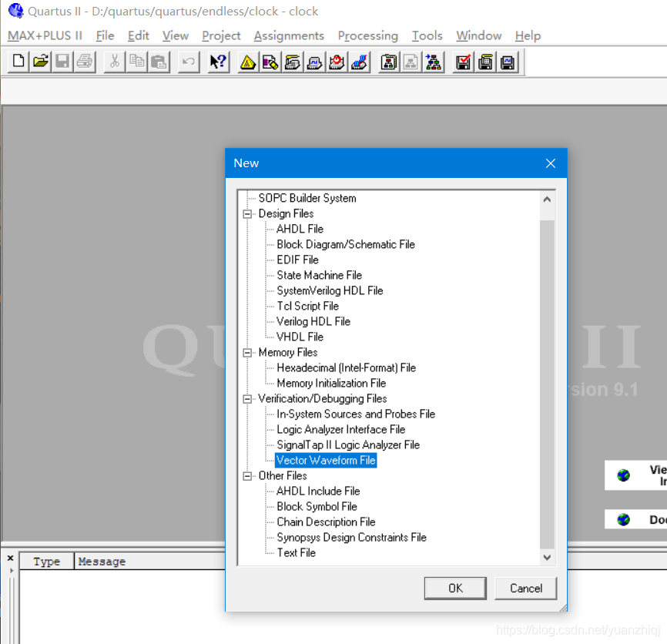This screenshot has height=644, width=667.
Task: Select Verilog HDL File
Action: tap(313, 321)
